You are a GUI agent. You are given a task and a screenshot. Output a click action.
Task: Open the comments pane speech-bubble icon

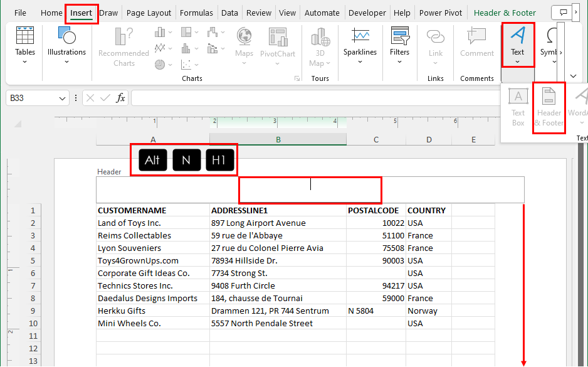point(563,13)
